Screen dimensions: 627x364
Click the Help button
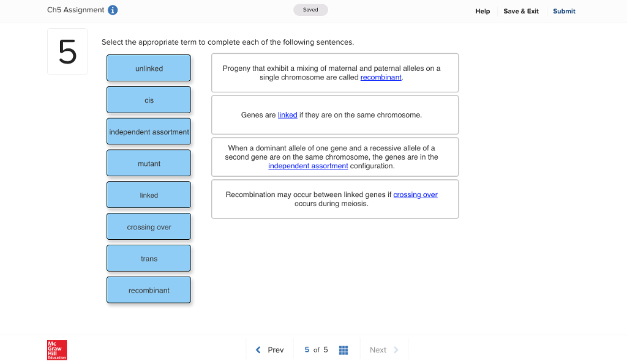click(482, 11)
